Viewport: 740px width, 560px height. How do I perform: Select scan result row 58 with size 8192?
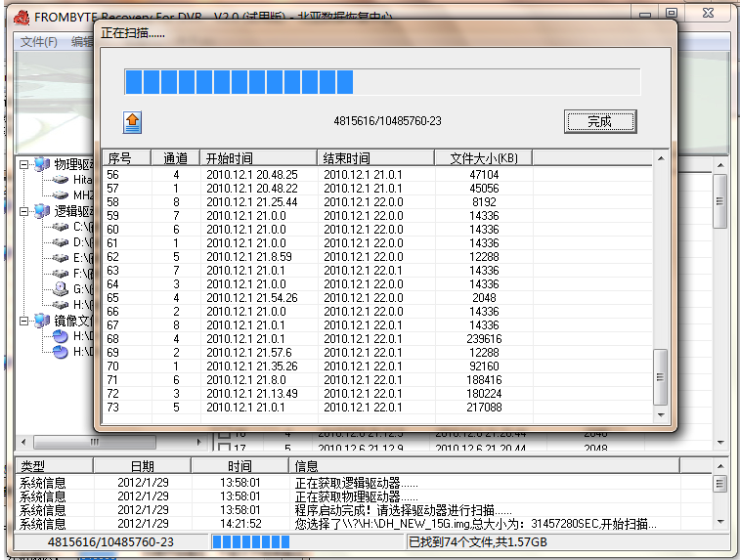[x=377, y=202]
